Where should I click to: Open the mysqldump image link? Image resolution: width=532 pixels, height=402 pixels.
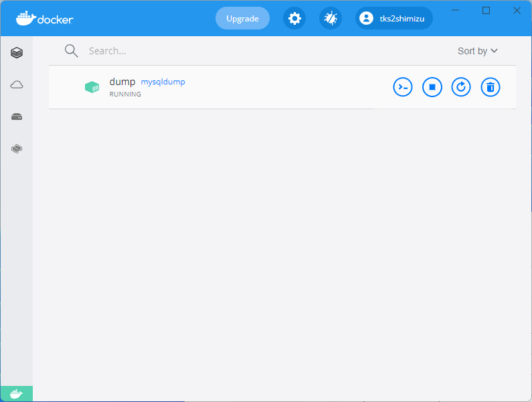click(163, 82)
